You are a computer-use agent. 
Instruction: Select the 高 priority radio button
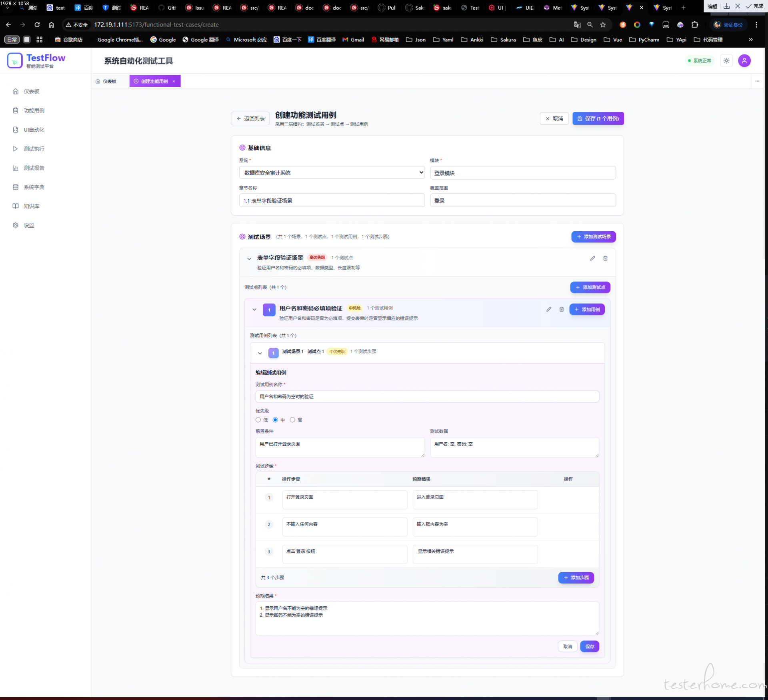coord(292,420)
